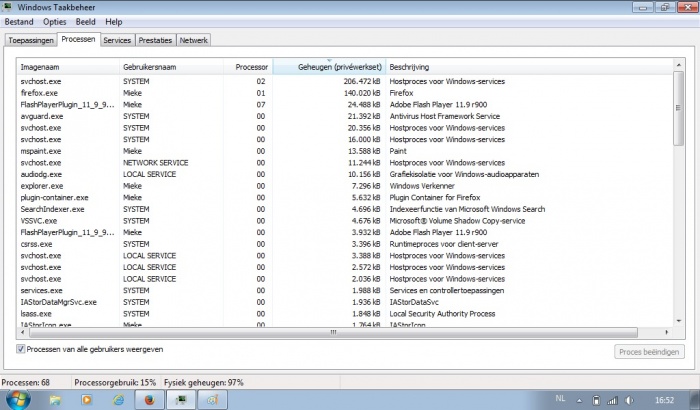Switch to the Services tab
This screenshot has width=700, height=410.
click(x=117, y=40)
